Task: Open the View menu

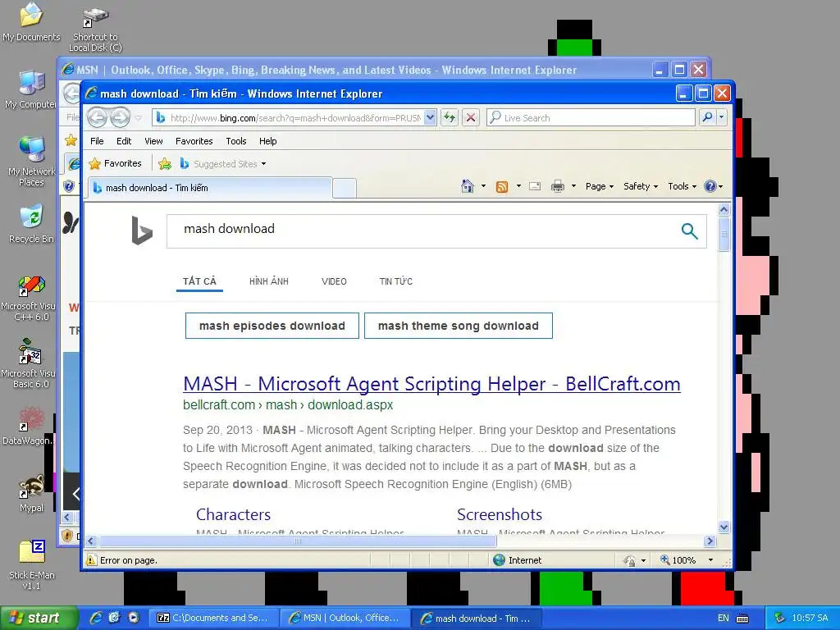Action: coord(153,141)
